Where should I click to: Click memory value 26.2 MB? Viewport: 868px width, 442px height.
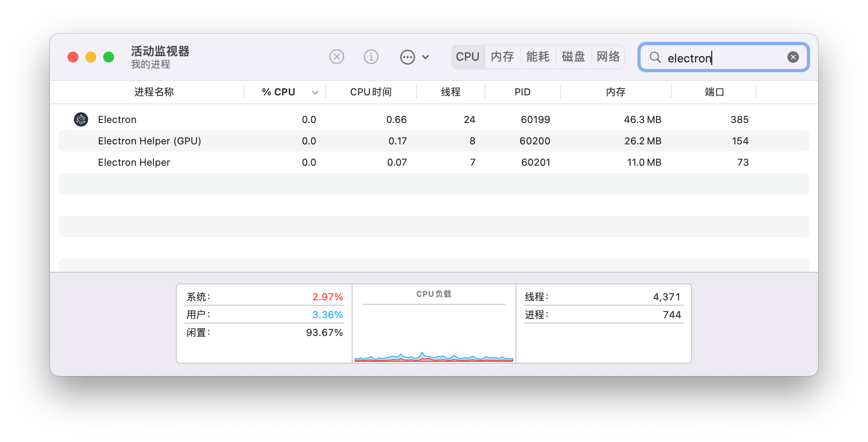pos(643,141)
